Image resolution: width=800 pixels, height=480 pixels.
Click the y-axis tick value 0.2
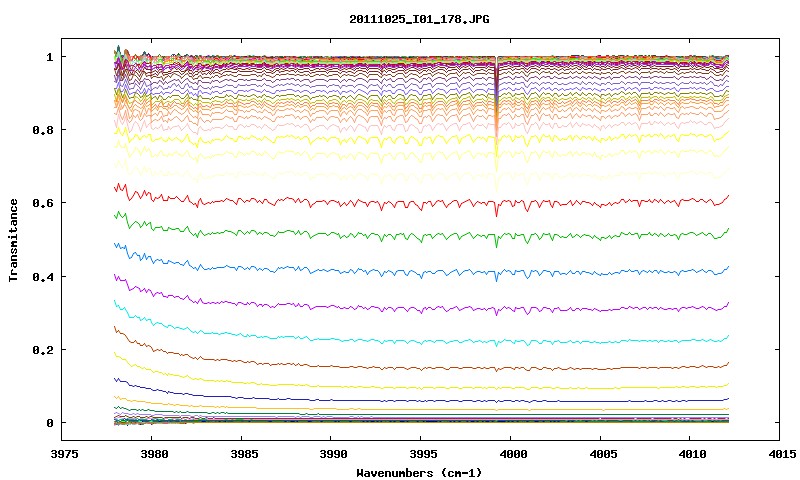tap(43, 350)
